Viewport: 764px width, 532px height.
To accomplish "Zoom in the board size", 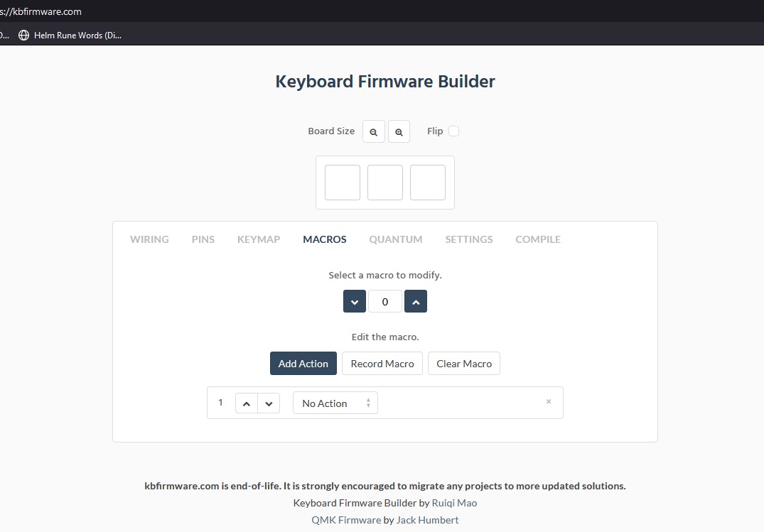I will [399, 131].
